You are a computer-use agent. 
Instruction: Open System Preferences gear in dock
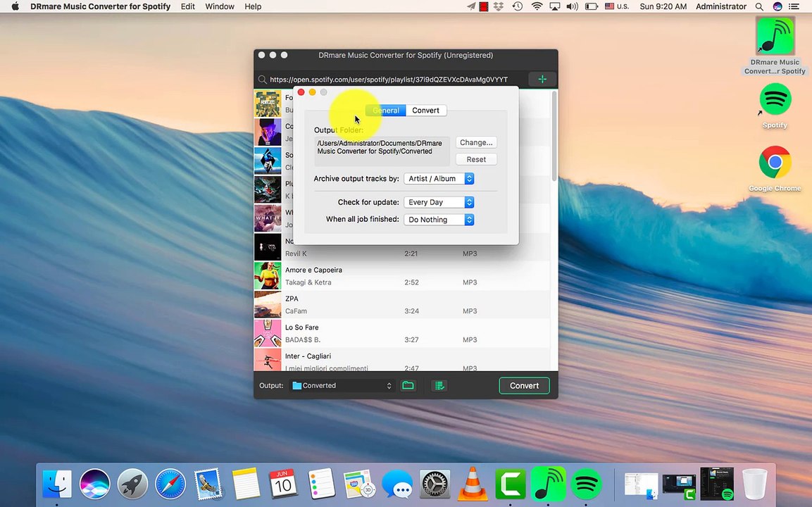435,484
